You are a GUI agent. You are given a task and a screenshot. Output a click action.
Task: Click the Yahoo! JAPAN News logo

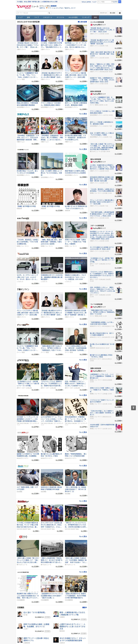pos(27,7)
